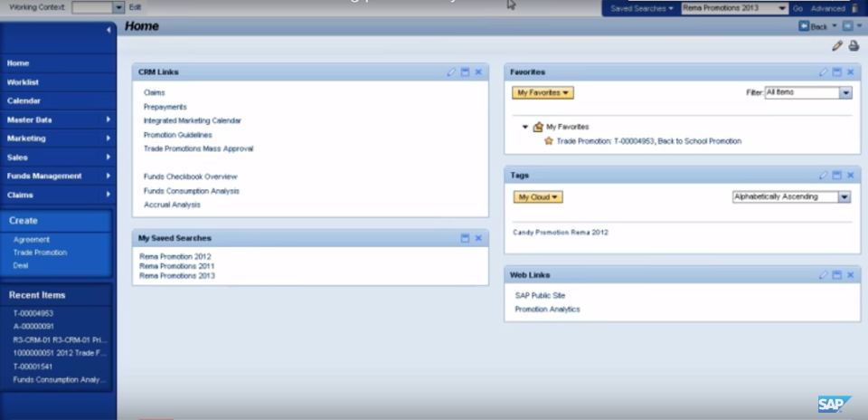The width and height of the screenshot is (868, 420).
Task: Open the Saved Searches menu
Action: (x=642, y=8)
